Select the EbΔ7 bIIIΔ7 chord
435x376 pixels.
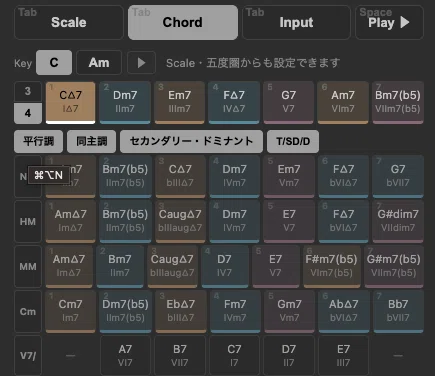180,311
